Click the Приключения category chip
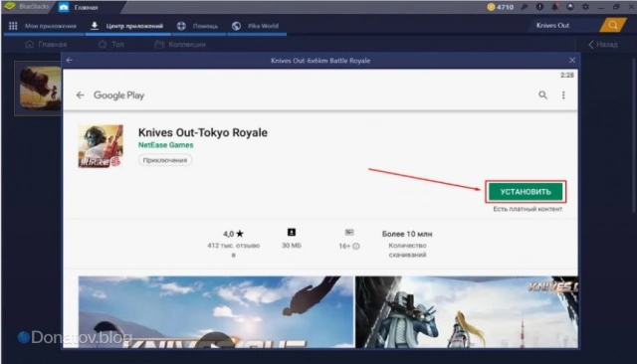The width and height of the screenshot is (637, 364). pos(165,160)
